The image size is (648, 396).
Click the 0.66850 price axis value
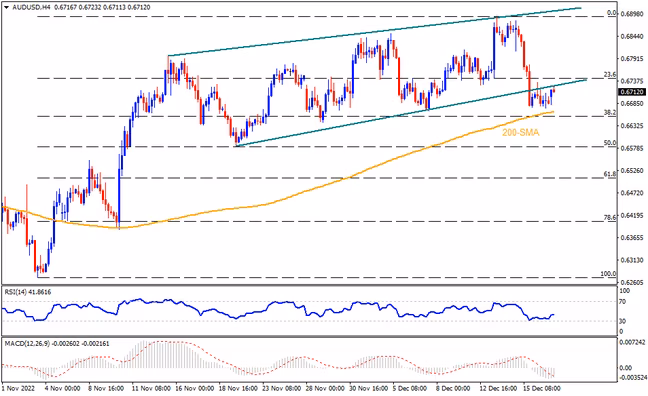[x=632, y=103]
